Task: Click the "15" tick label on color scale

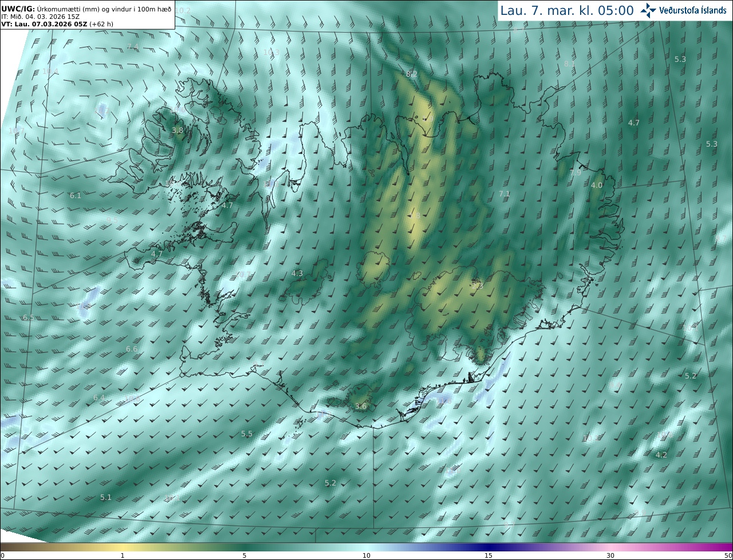Action: point(488,555)
